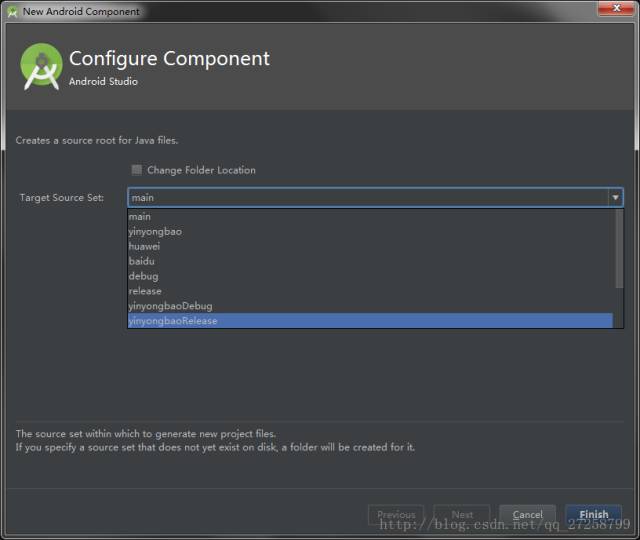Enable the Change Folder Location checkbox
The height and width of the screenshot is (540, 640).
pyautogui.click(x=137, y=170)
